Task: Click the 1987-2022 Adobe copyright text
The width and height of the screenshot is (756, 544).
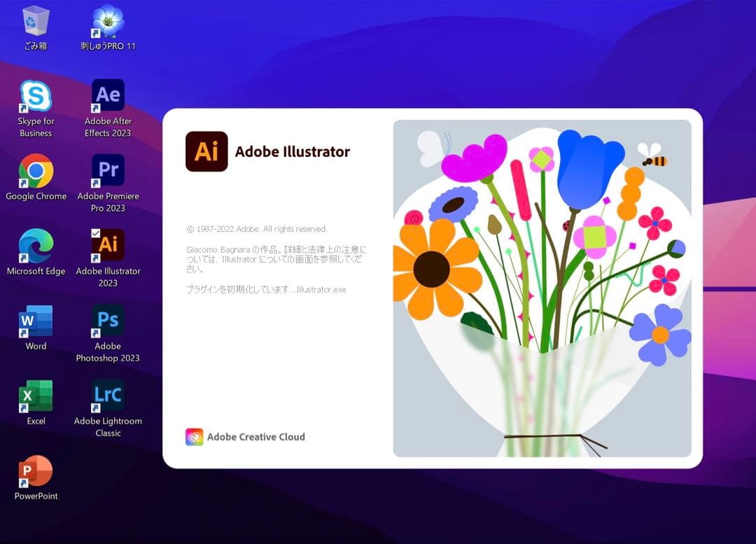Action: point(257,229)
